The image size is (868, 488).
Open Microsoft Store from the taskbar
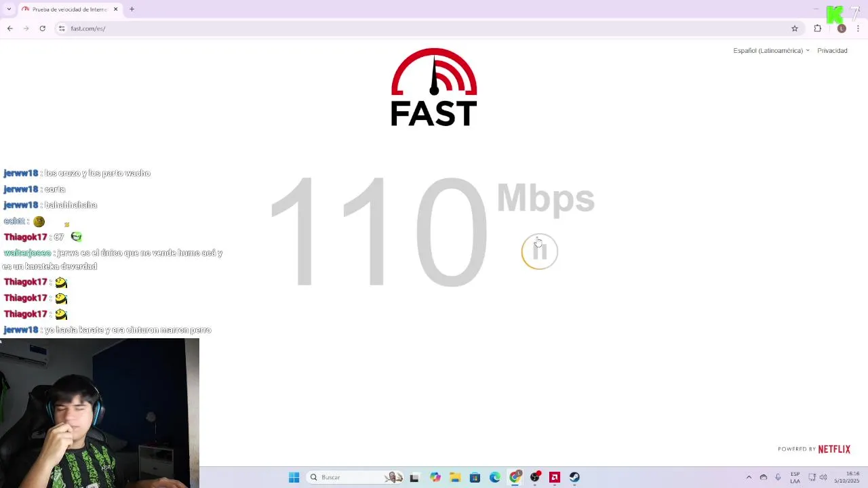tap(475, 477)
